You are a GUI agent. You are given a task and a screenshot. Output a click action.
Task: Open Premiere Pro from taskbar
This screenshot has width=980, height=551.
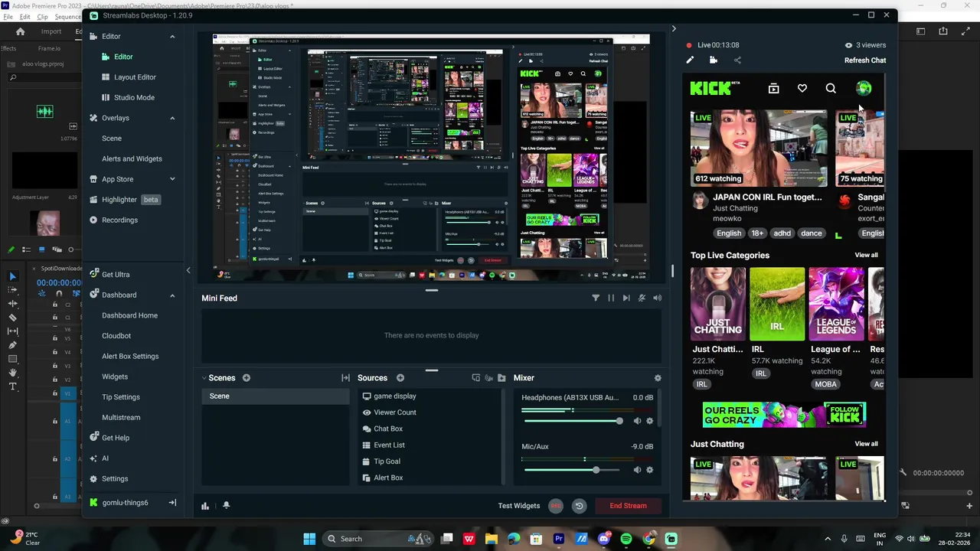click(x=559, y=539)
